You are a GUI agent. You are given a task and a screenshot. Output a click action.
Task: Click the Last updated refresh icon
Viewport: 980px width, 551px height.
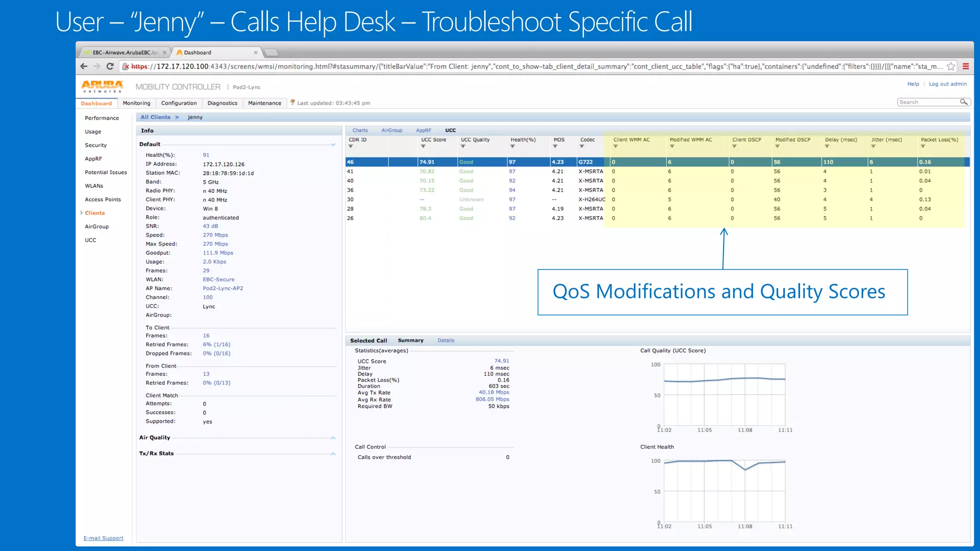pyautogui.click(x=292, y=102)
